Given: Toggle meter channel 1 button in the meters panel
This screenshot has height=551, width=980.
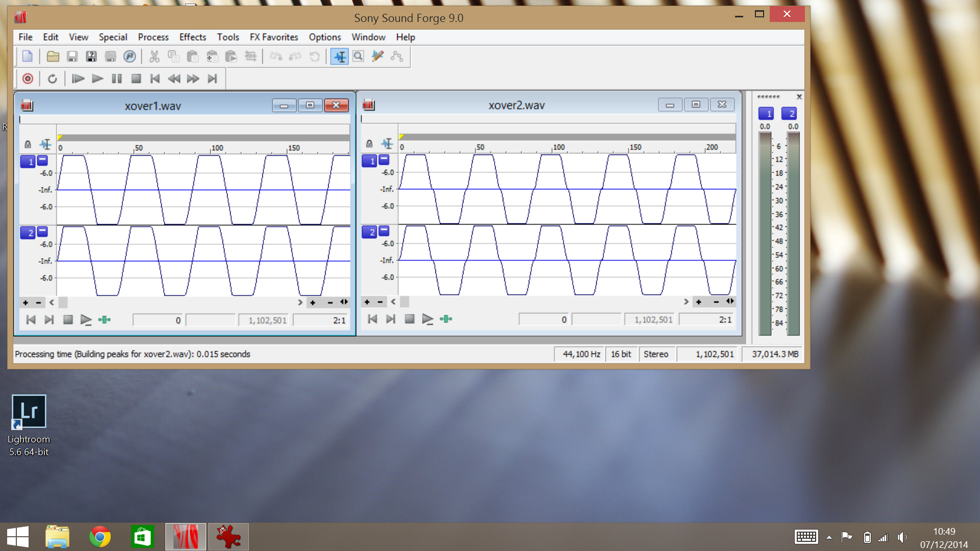Looking at the screenshot, I should tap(766, 113).
